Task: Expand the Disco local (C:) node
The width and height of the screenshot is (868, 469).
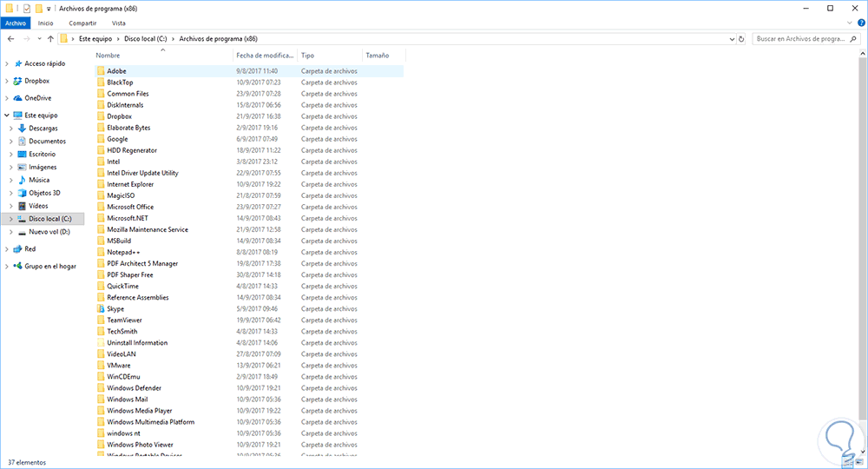Action: pos(11,219)
